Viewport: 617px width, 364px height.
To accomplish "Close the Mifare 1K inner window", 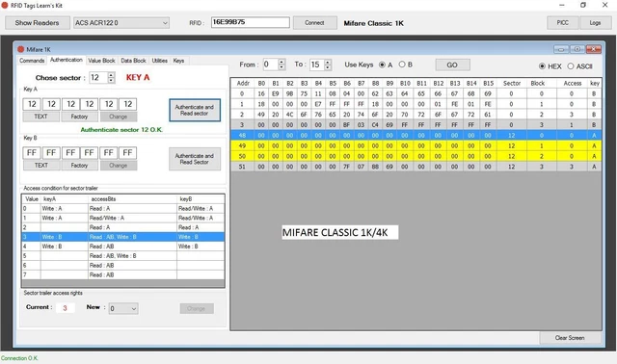I will point(594,49).
